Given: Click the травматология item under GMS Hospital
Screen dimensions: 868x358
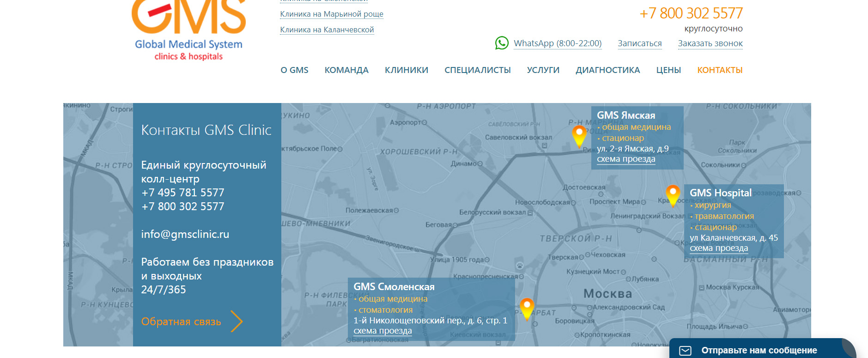Looking at the screenshot, I should (724, 216).
